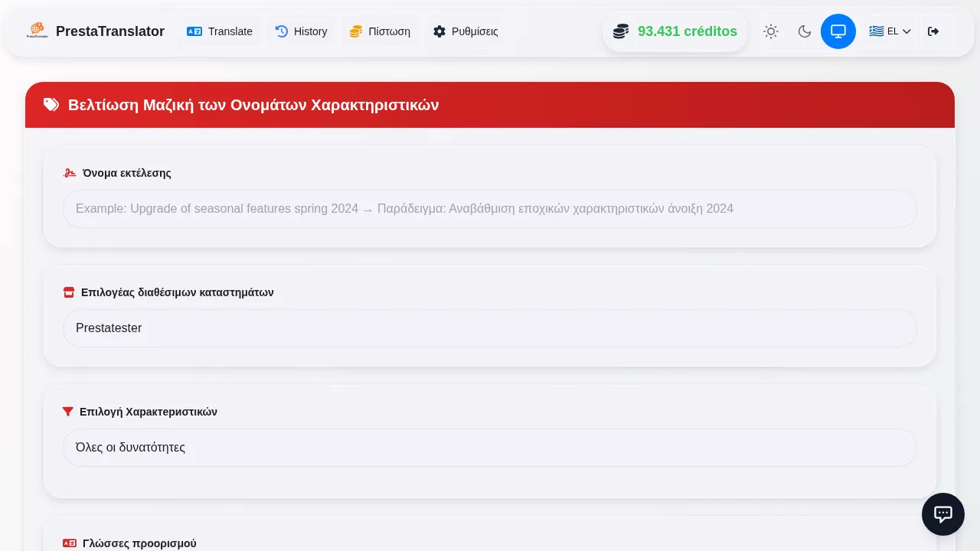Click into the Όνομα εκτέλεσης field
Image resolution: width=980 pixels, height=551 pixels.
point(490,209)
